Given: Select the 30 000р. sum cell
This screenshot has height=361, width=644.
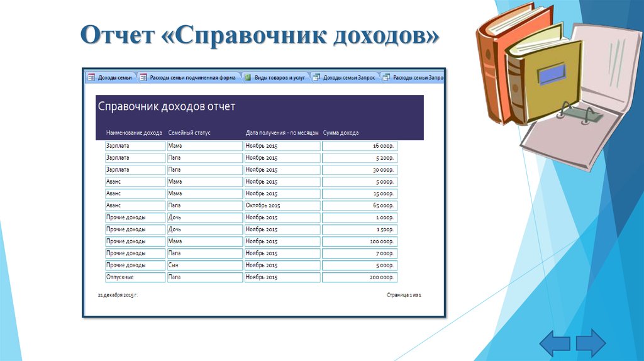Looking at the screenshot, I should [360, 170].
